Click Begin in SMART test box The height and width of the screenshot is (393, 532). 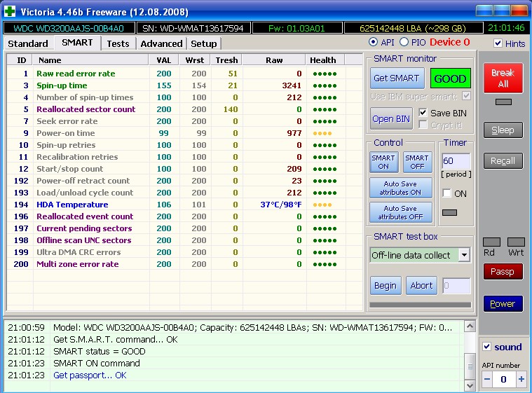pos(385,285)
